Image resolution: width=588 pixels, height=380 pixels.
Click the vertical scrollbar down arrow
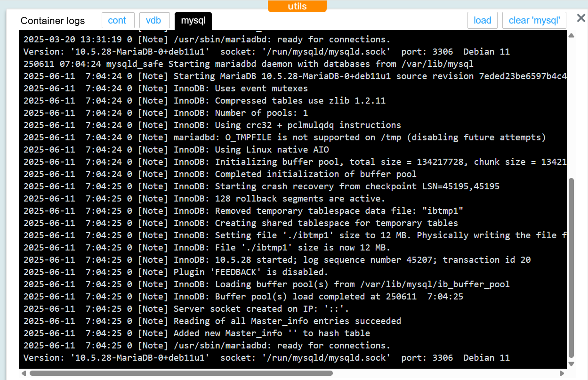[x=572, y=364]
